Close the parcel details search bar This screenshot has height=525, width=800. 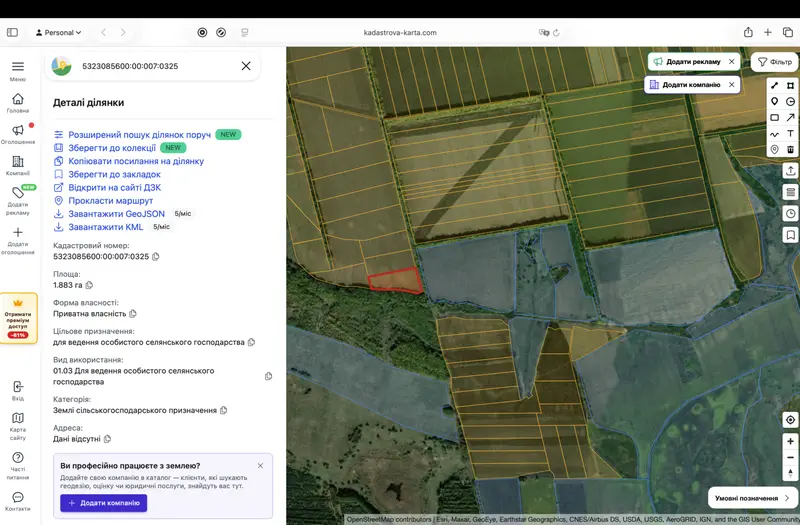click(x=246, y=66)
